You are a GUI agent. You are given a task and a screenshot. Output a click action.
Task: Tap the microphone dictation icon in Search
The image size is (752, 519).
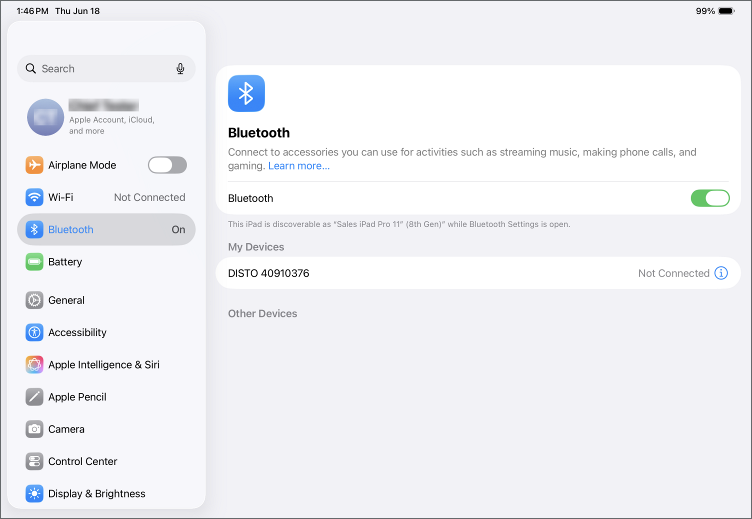[180, 69]
